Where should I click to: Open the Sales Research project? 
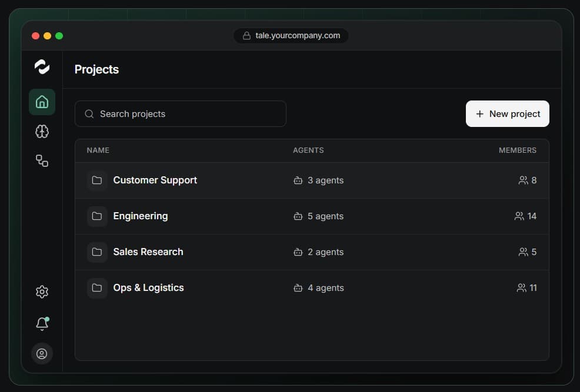click(x=312, y=252)
